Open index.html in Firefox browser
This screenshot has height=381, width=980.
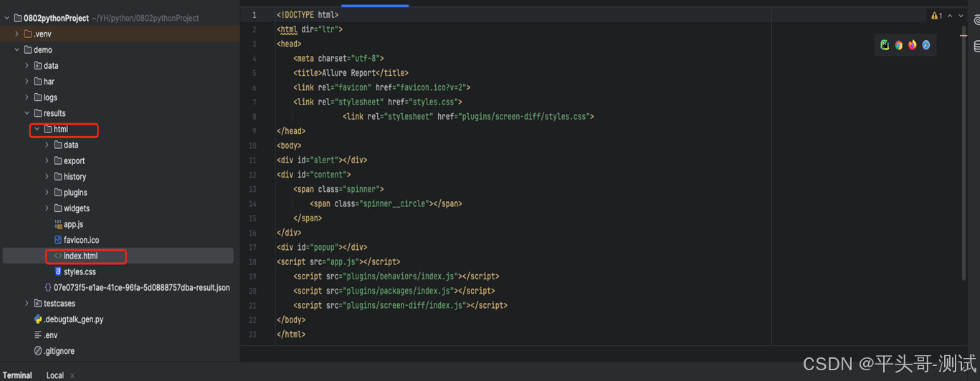912,44
